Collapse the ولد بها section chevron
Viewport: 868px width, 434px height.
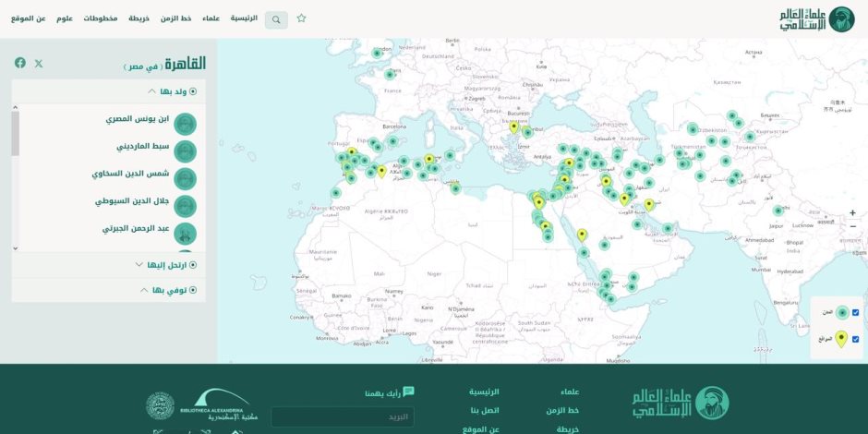point(151,91)
